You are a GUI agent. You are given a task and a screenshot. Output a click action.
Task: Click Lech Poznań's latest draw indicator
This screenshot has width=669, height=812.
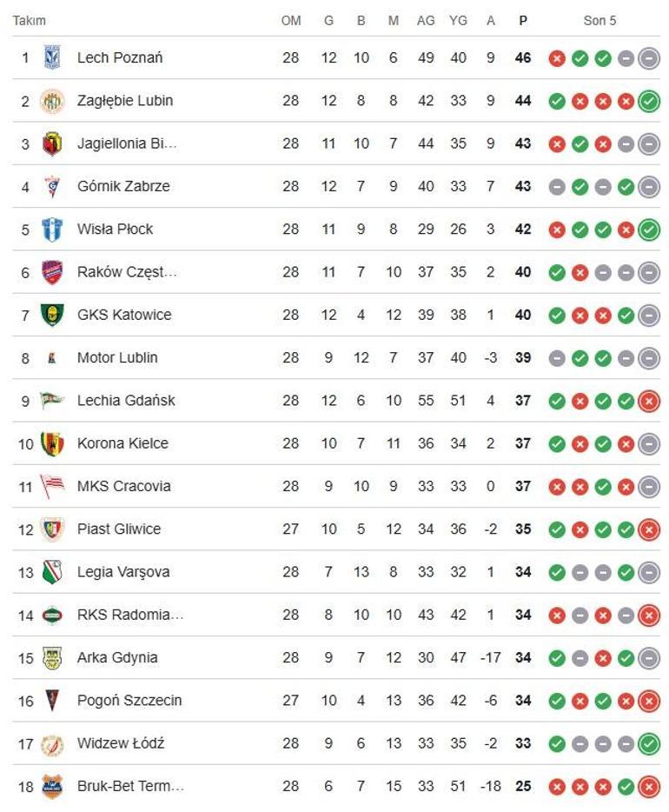pyautogui.click(x=648, y=58)
